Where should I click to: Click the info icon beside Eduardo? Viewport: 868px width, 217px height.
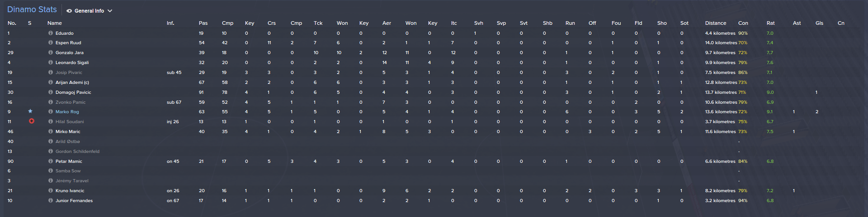pos(51,33)
